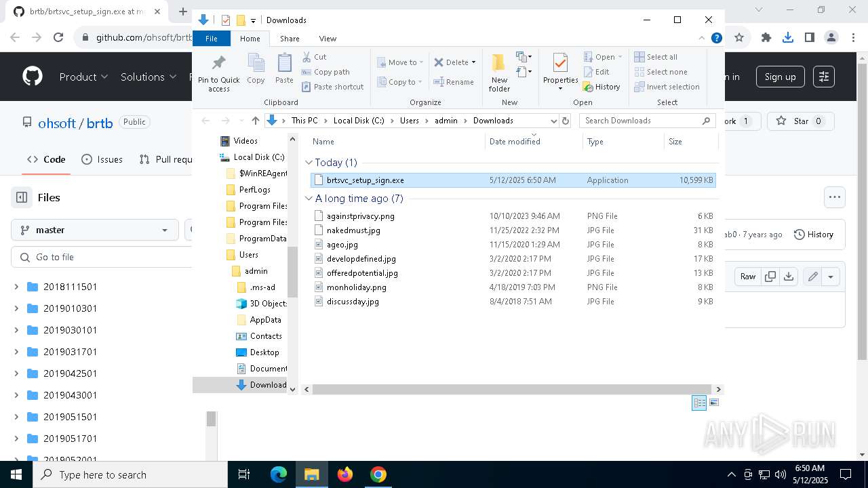Open History link on GitHub
This screenshot has width=868, height=488.
[813, 234]
